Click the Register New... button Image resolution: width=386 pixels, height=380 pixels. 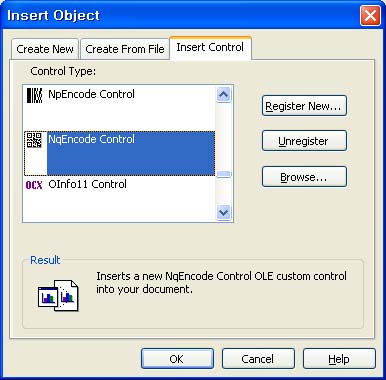pyautogui.click(x=304, y=106)
